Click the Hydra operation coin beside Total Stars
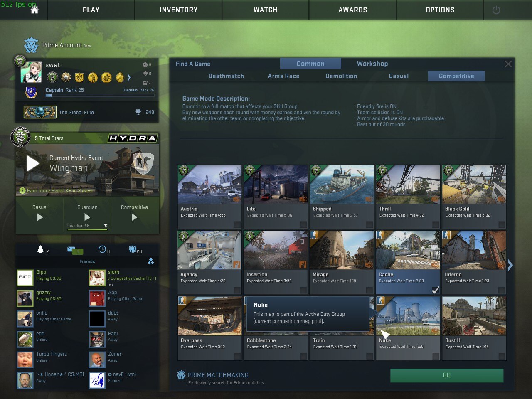 [x=20, y=137]
